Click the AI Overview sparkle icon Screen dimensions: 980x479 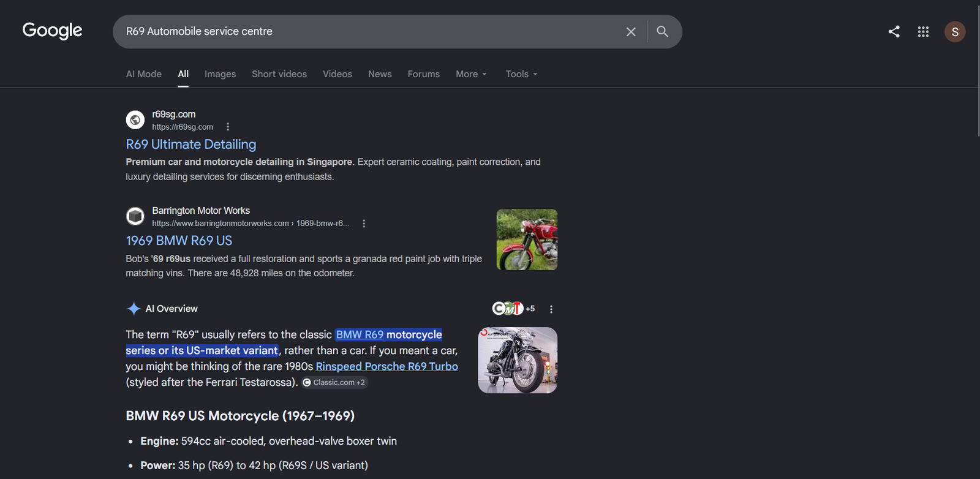(134, 309)
